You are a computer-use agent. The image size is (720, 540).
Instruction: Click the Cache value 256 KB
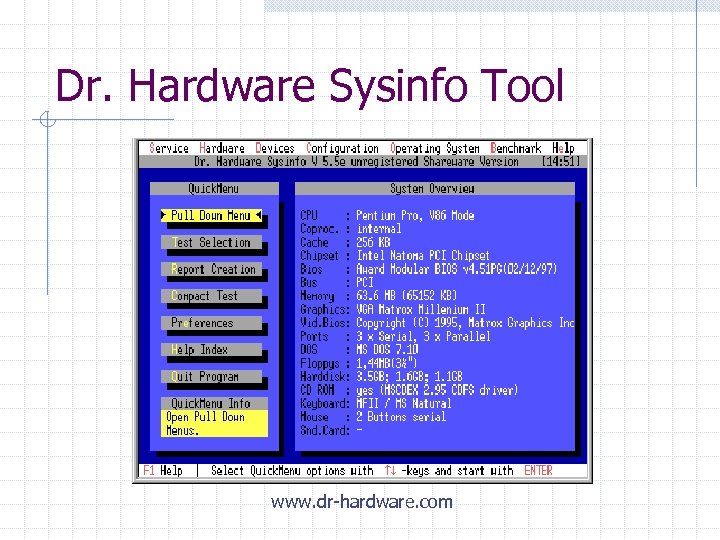(373, 242)
